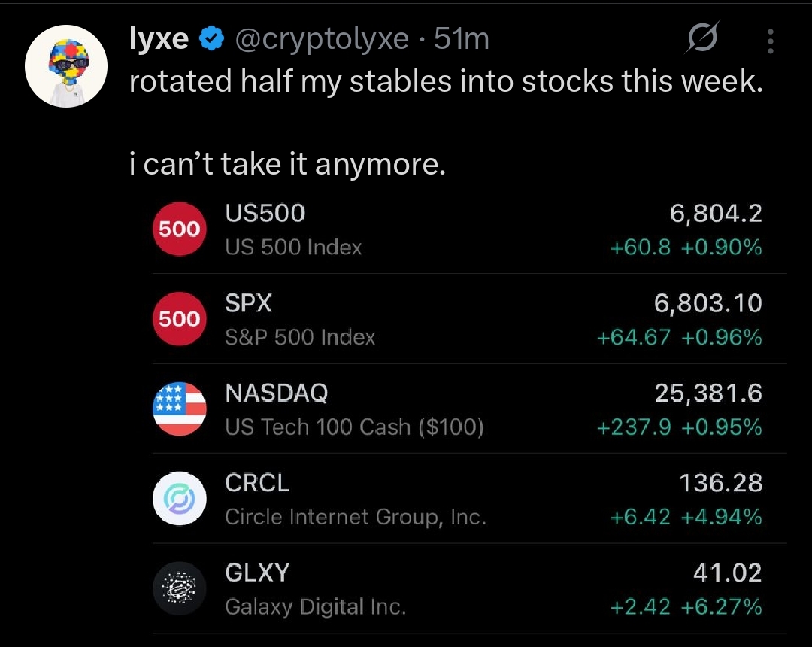Open the three-dot more options menu

click(x=770, y=42)
